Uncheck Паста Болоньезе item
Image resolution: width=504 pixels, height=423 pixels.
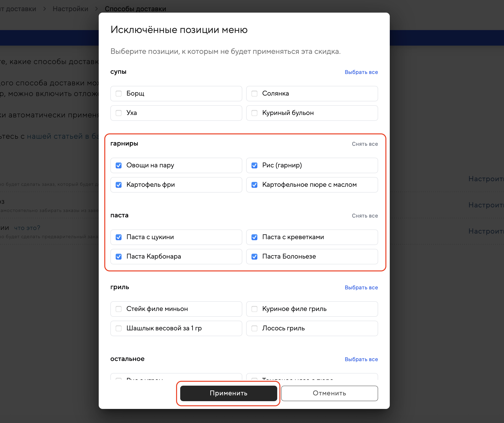pos(254,257)
